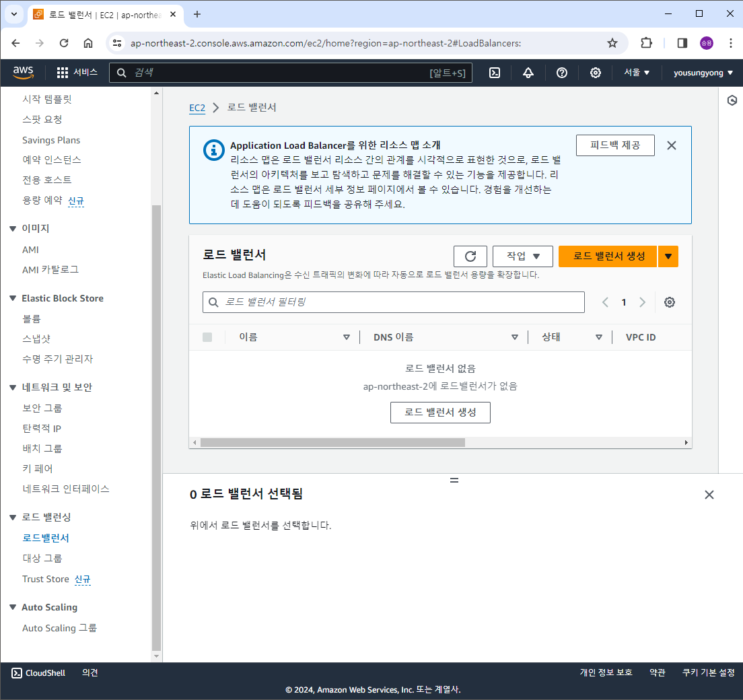Open the 작업 dropdown

(523, 256)
